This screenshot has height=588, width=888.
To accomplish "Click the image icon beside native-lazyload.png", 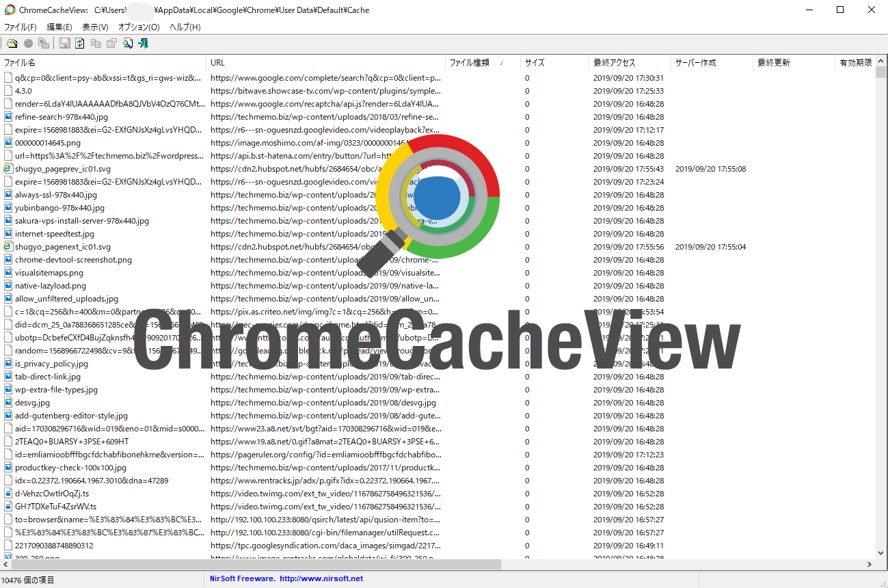I will 8,286.
